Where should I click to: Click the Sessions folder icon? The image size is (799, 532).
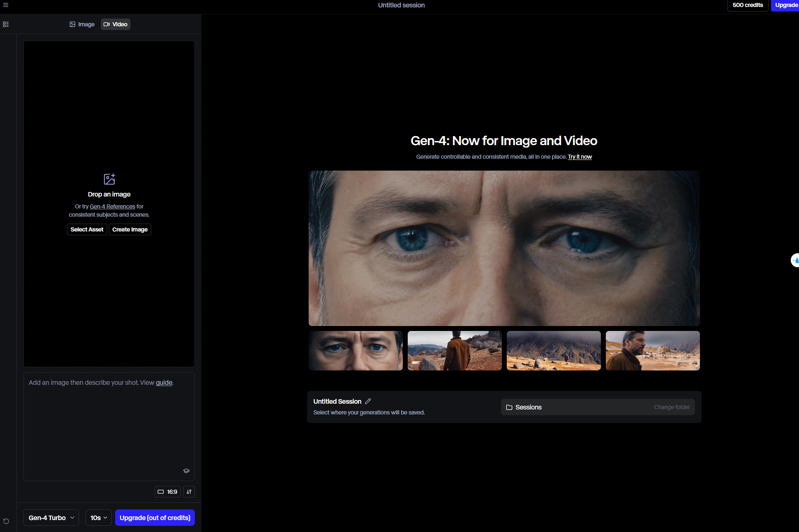pos(509,407)
